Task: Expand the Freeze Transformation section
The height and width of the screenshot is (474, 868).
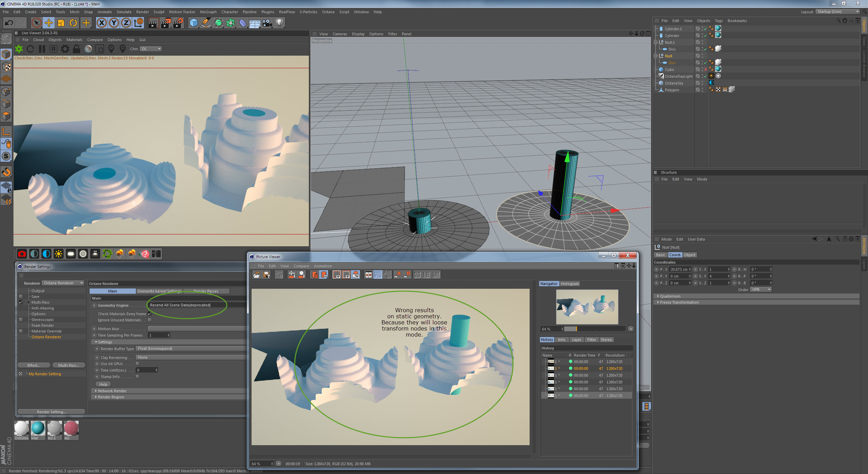Action: tap(679, 302)
